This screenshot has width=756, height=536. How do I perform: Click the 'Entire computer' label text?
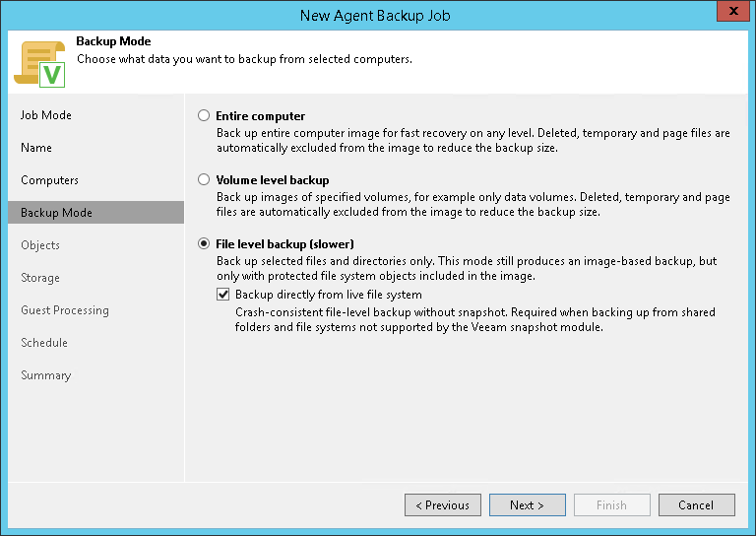(x=260, y=116)
